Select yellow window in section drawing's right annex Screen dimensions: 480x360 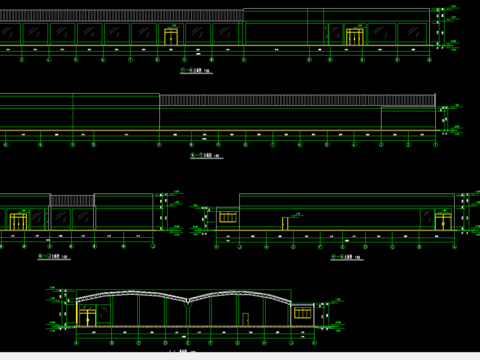303,313
